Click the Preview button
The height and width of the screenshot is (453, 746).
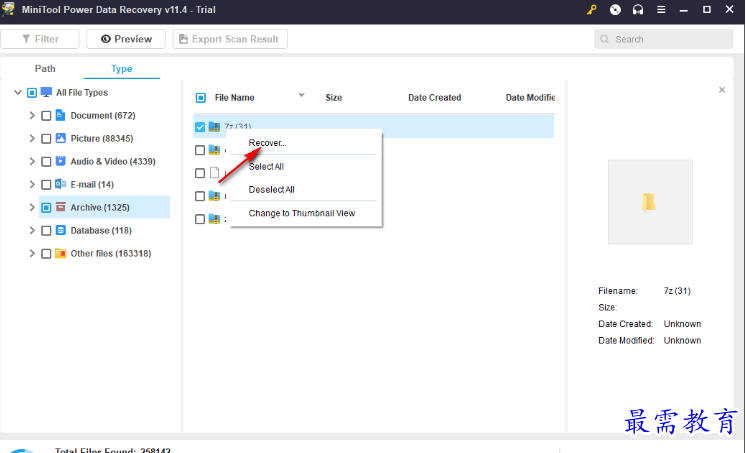click(126, 39)
